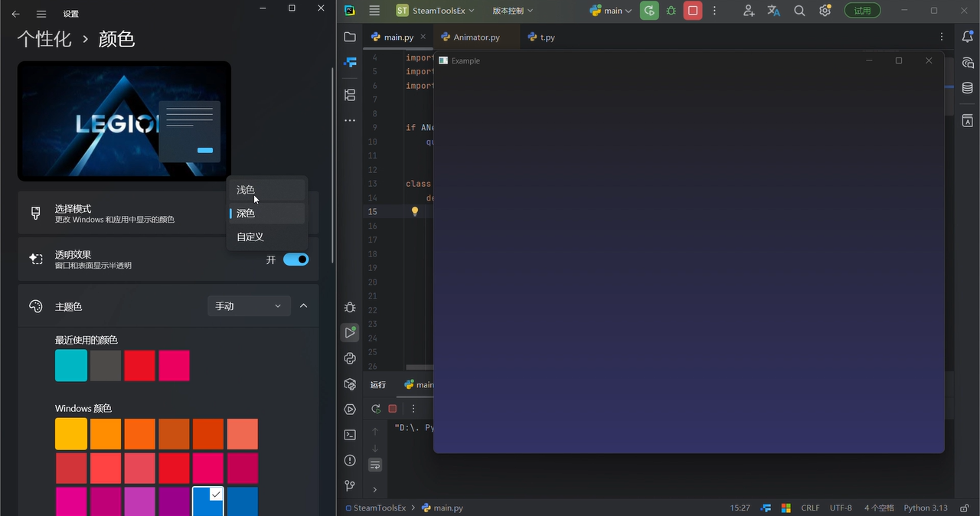Image resolution: width=980 pixels, height=516 pixels.
Task: Click the 运行 tab label in Run panel
Action: pos(378,385)
